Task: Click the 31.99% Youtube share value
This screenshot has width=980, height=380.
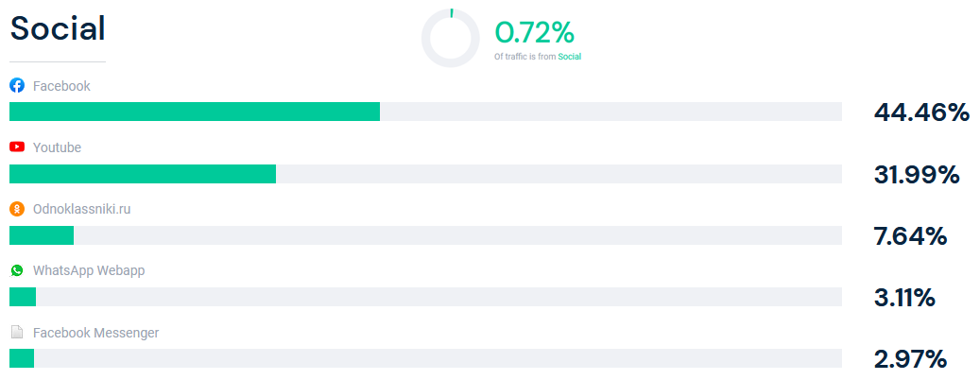Action: (917, 174)
